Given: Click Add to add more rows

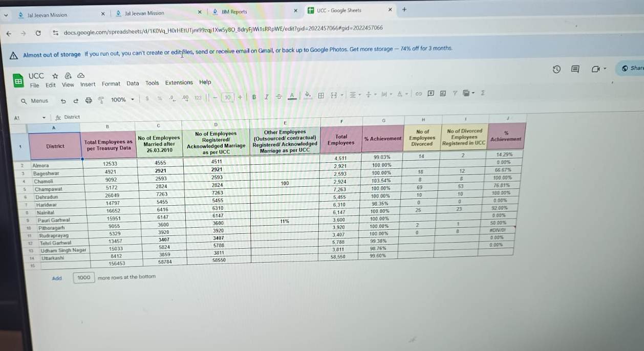Looking at the screenshot, I should [x=57, y=278].
